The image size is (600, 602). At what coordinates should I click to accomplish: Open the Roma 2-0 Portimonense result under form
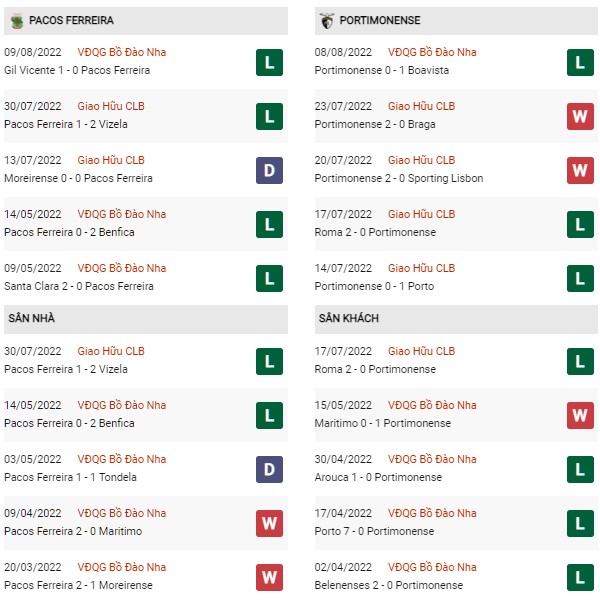pos(375,232)
